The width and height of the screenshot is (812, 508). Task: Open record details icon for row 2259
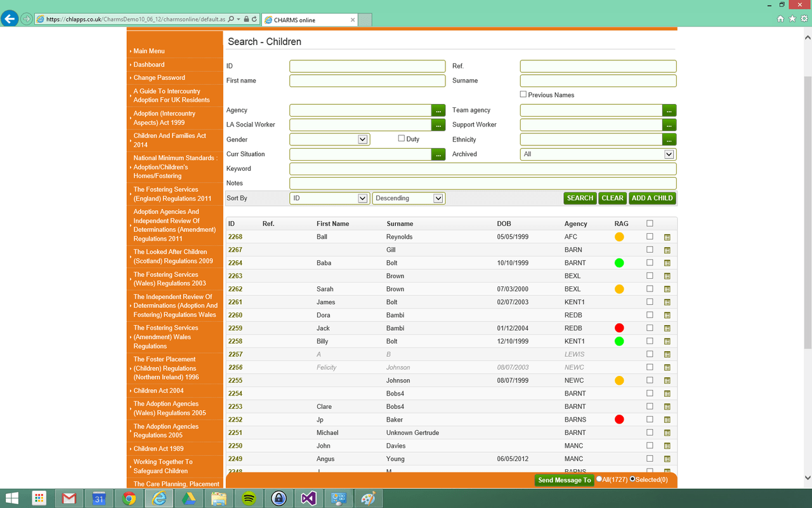point(667,328)
